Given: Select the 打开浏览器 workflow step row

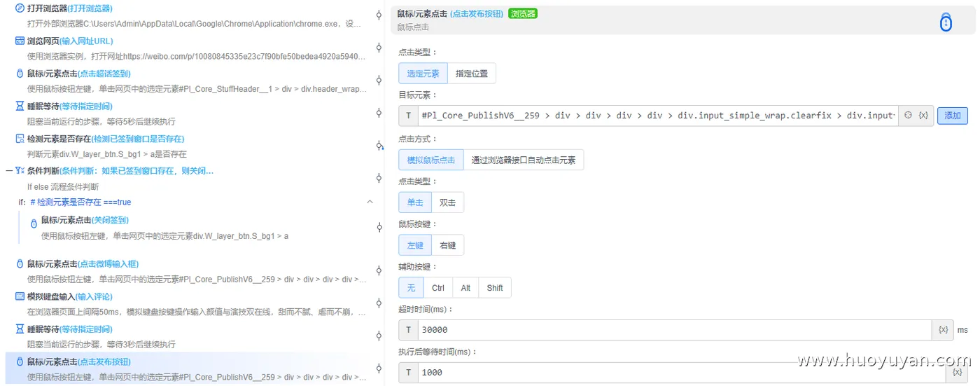Looking at the screenshot, I should pyautogui.click(x=189, y=16).
